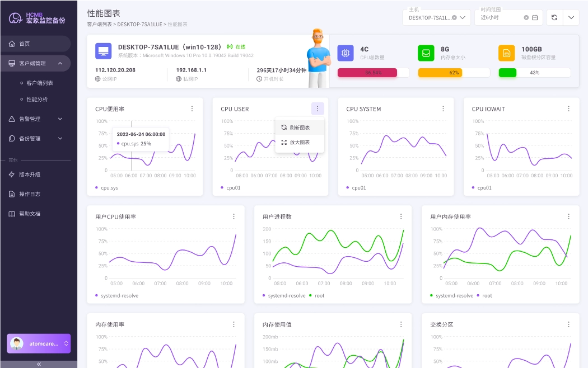The image size is (588, 368).
Task: Open 客户端列表 in the sidebar
Action: (x=40, y=83)
